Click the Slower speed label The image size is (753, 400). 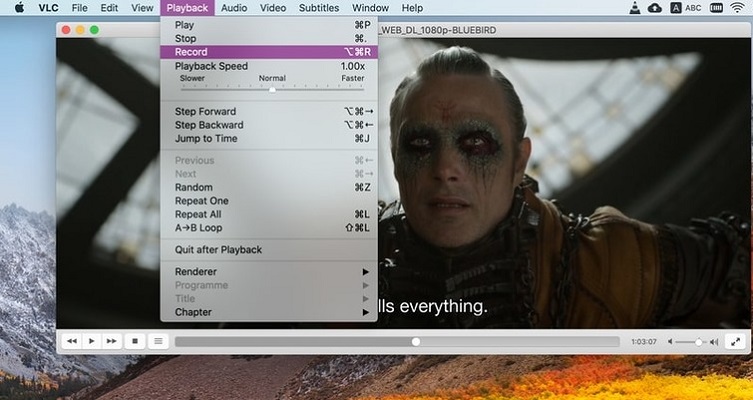pos(192,78)
